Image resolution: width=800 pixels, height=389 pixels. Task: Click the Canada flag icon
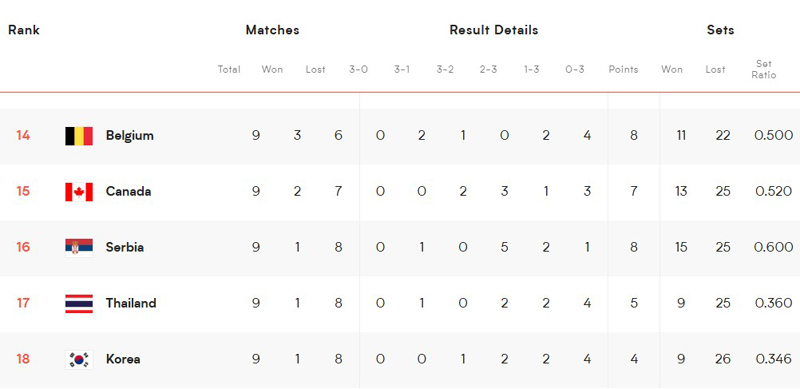(x=79, y=192)
